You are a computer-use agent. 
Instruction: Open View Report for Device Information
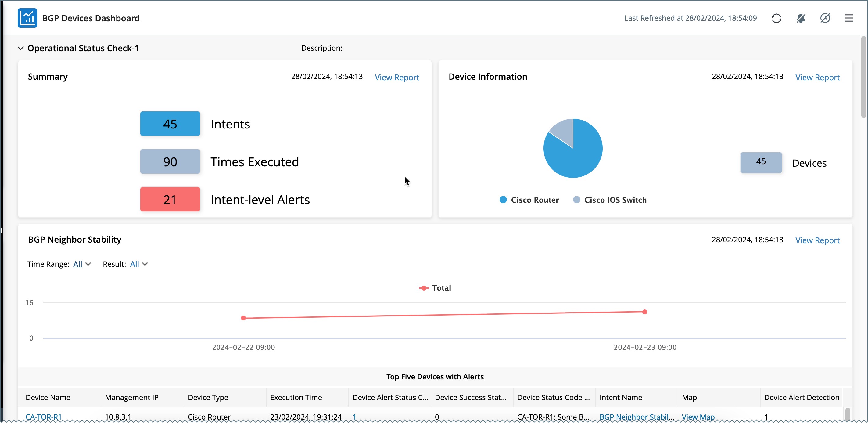(817, 78)
